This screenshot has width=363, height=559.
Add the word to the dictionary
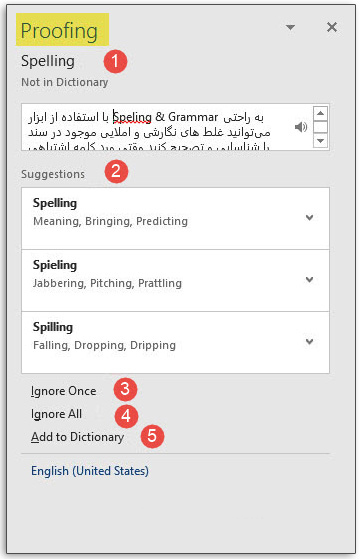(x=77, y=437)
